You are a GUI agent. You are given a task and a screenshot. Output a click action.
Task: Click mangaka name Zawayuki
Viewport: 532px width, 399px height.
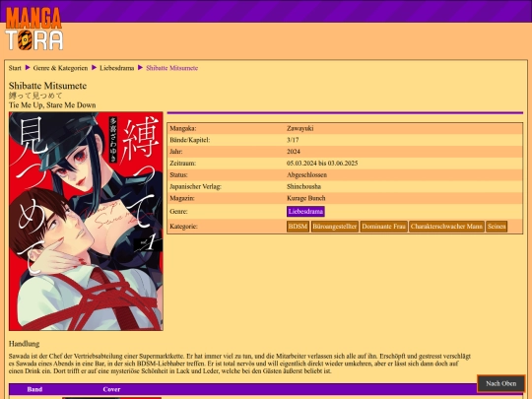pyautogui.click(x=299, y=128)
